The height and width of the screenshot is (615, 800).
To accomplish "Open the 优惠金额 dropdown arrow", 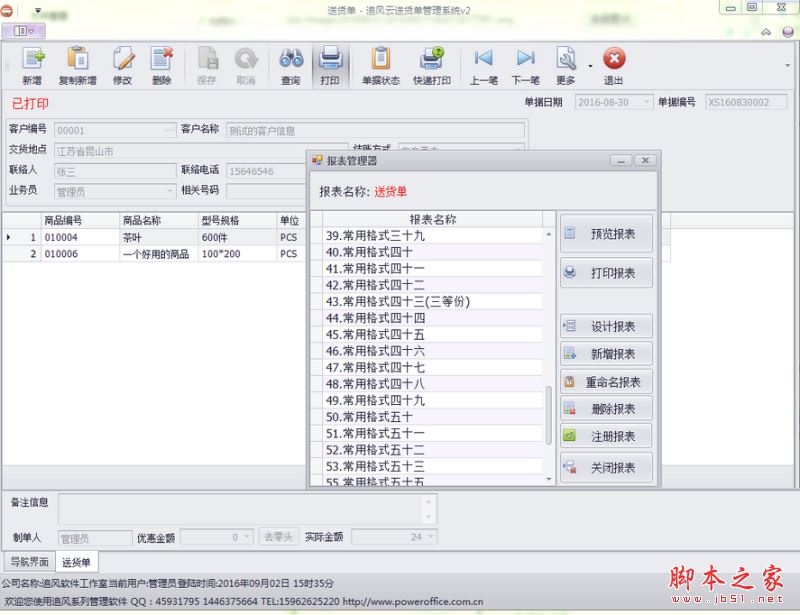I will (x=247, y=537).
